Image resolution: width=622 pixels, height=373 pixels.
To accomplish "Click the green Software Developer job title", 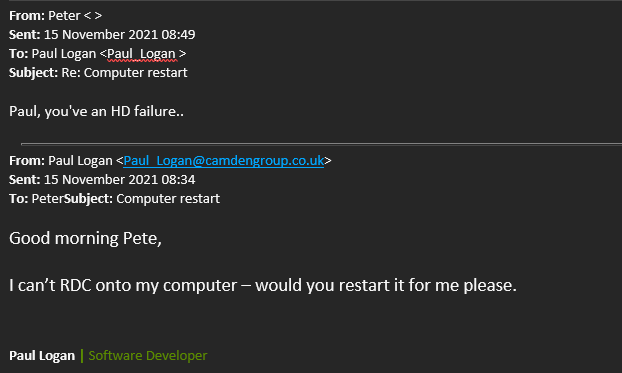I will [x=148, y=356].
